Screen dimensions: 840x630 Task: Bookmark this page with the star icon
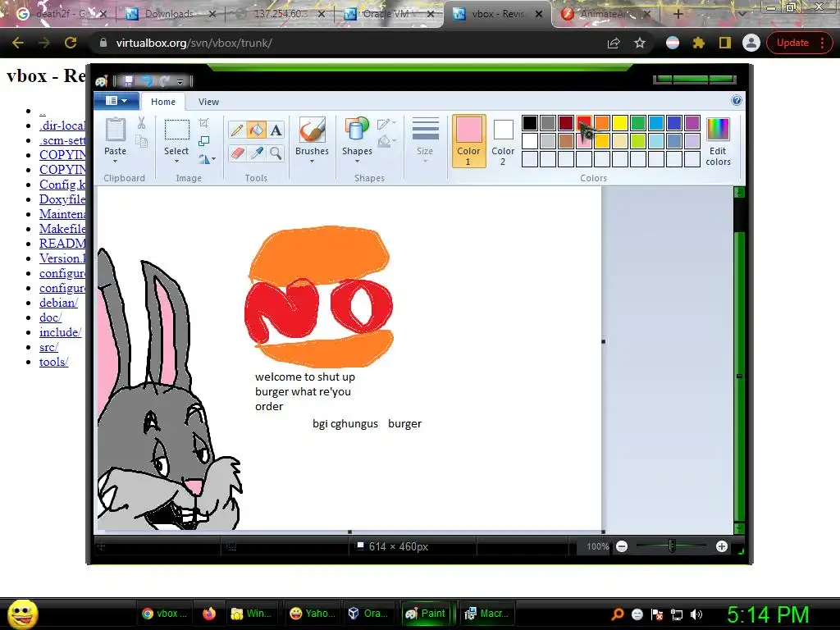(x=640, y=43)
